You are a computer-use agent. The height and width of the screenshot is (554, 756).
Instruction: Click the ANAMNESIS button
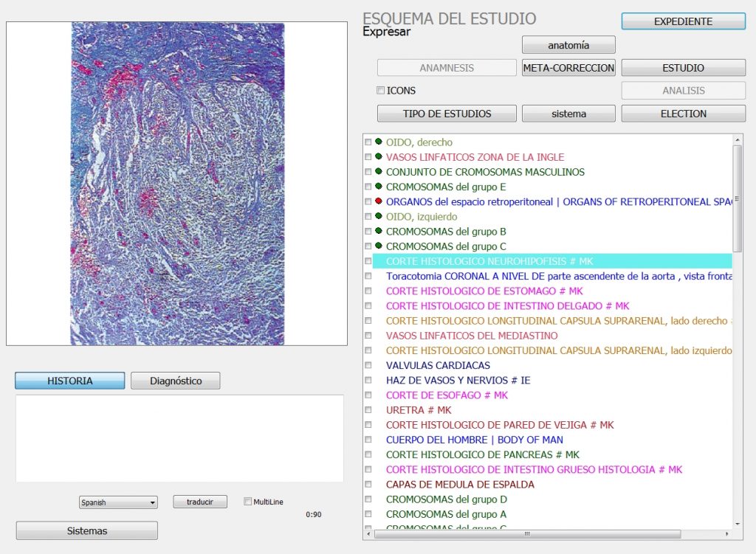point(447,68)
